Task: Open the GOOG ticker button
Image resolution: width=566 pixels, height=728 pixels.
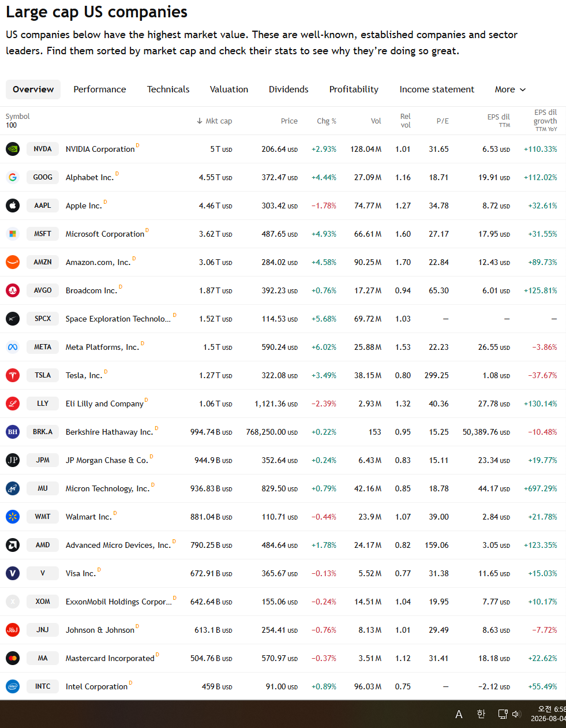Action: pyautogui.click(x=43, y=177)
